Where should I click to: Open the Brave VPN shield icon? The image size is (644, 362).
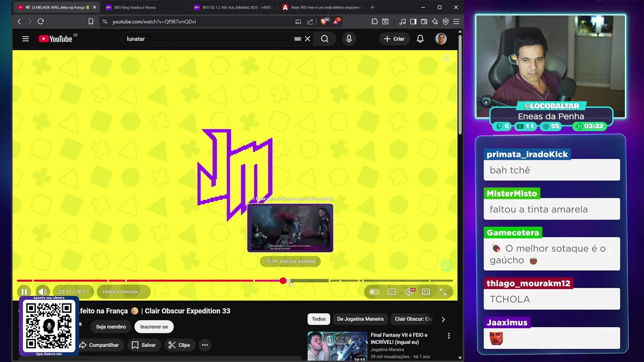pos(446,22)
